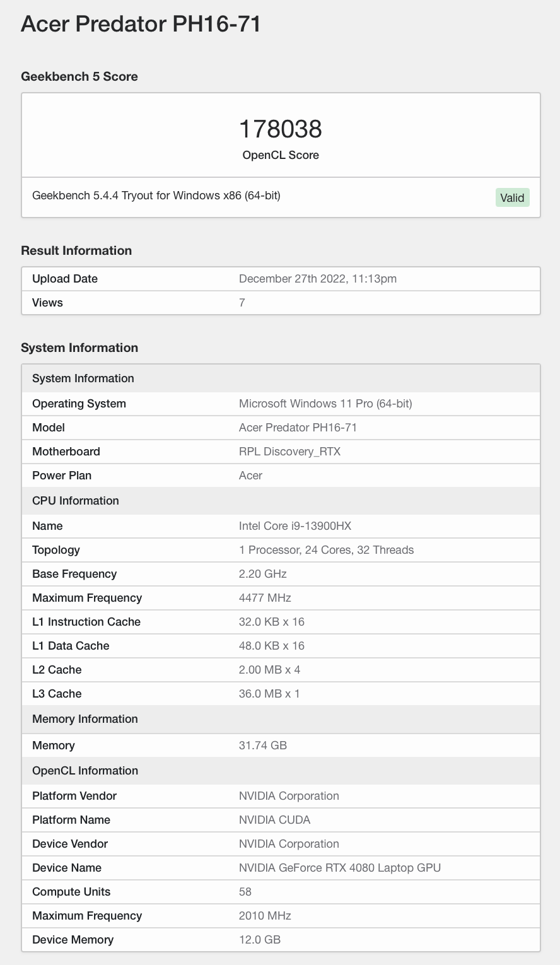Click the Device Memory 12.0 GB value
Image resolution: width=560 pixels, height=965 pixels.
pos(259,940)
